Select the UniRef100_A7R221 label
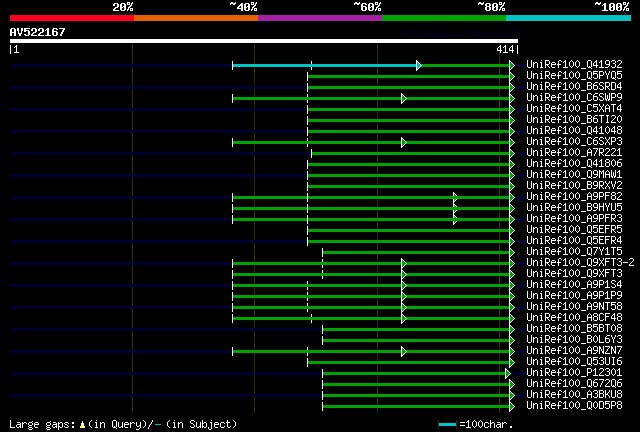 [x=574, y=153]
